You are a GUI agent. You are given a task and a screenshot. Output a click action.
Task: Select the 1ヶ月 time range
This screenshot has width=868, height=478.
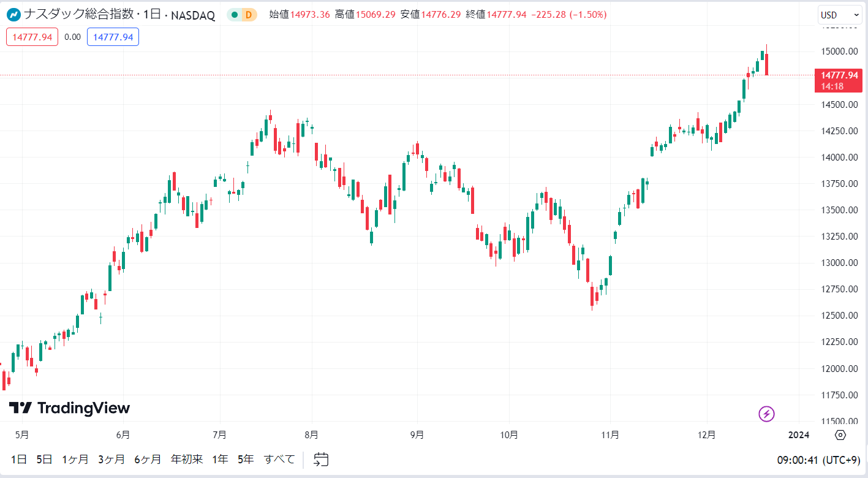75,459
